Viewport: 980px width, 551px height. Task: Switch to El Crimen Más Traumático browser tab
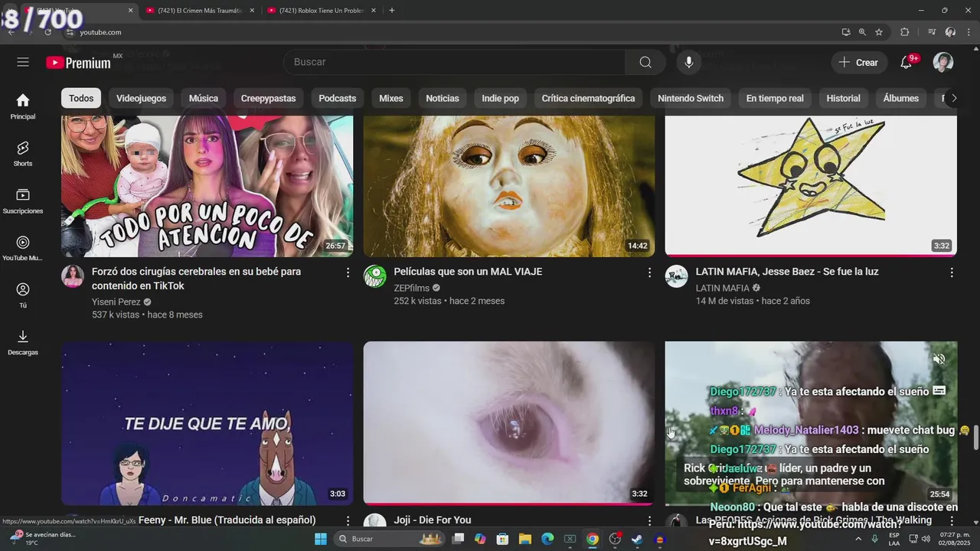(x=199, y=11)
